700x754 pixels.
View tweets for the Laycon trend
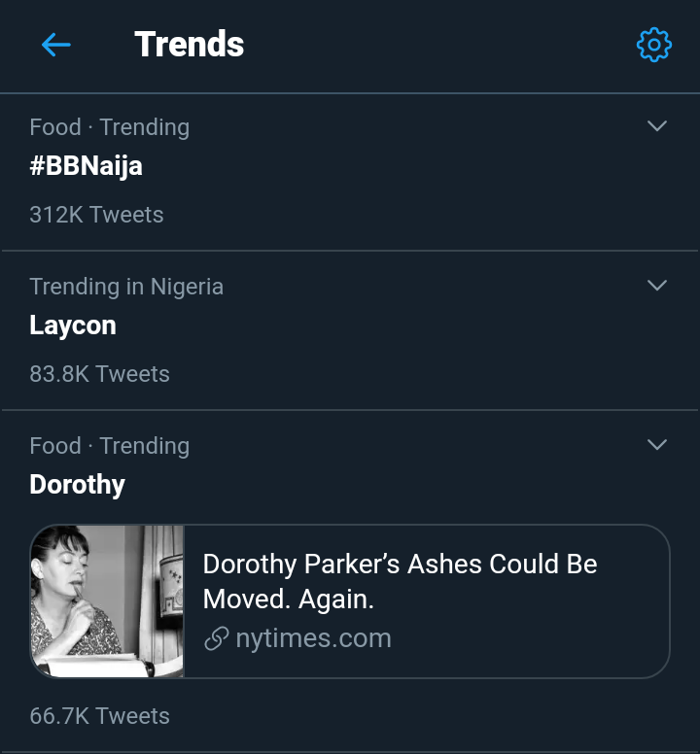[73, 326]
